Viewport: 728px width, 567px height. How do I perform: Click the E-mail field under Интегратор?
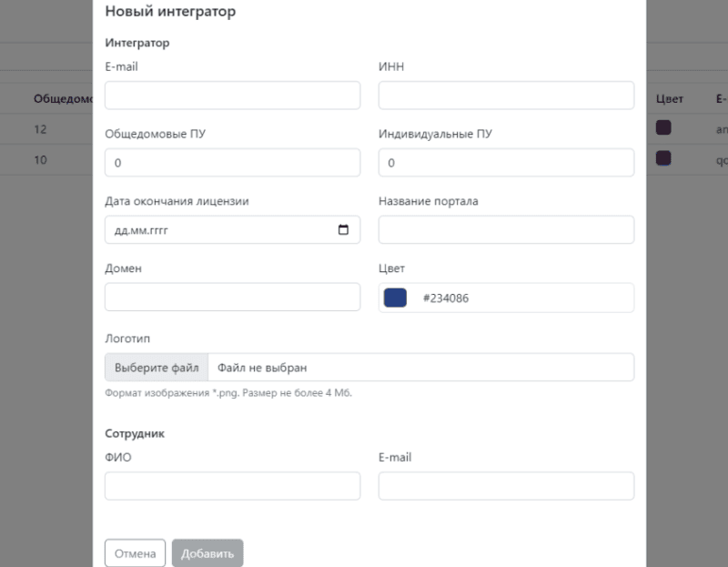tap(232, 95)
